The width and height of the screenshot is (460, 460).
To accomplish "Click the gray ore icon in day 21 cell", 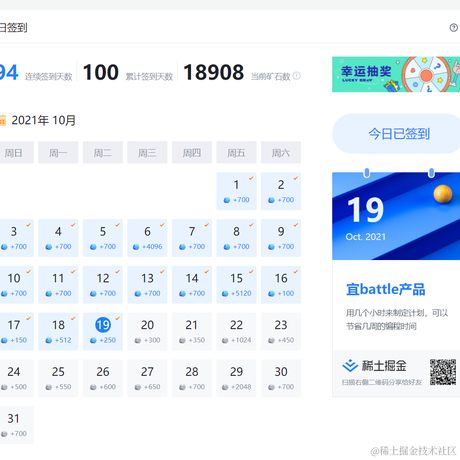I will (x=182, y=340).
